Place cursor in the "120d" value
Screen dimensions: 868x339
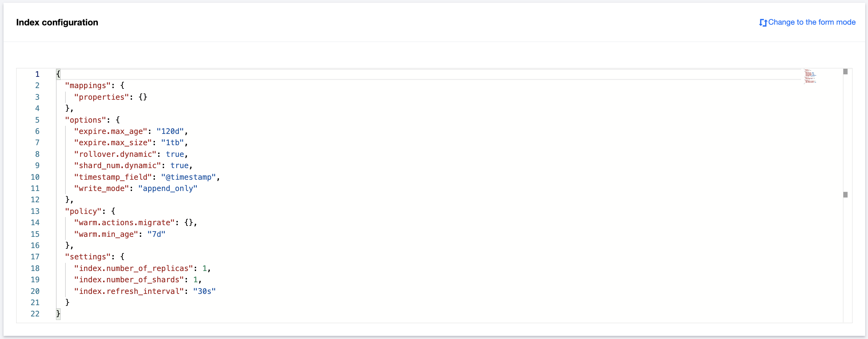coord(170,131)
